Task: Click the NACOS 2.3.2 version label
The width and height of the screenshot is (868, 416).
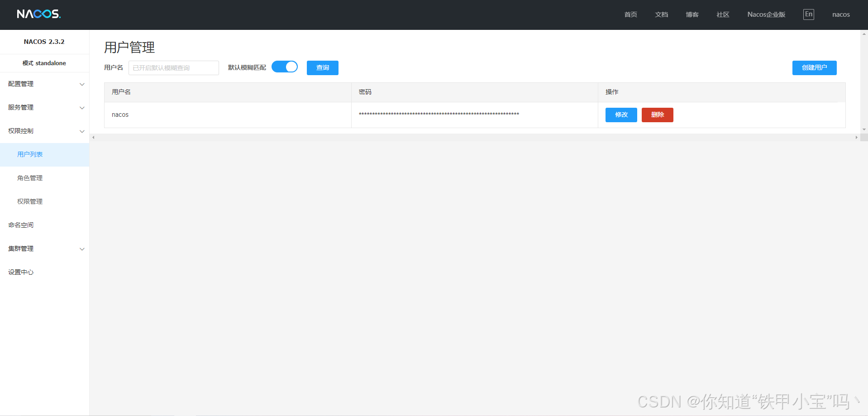Action: (x=44, y=42)
